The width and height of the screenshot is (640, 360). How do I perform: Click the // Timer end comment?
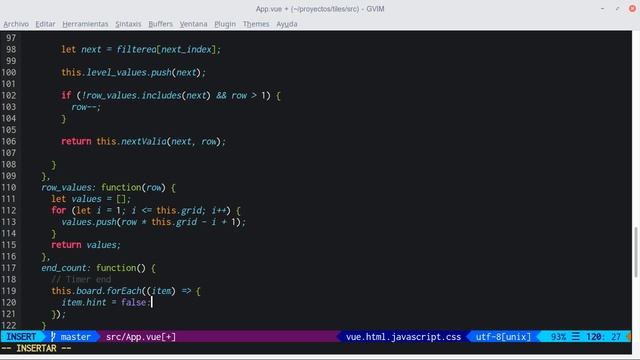pos(81,279)
